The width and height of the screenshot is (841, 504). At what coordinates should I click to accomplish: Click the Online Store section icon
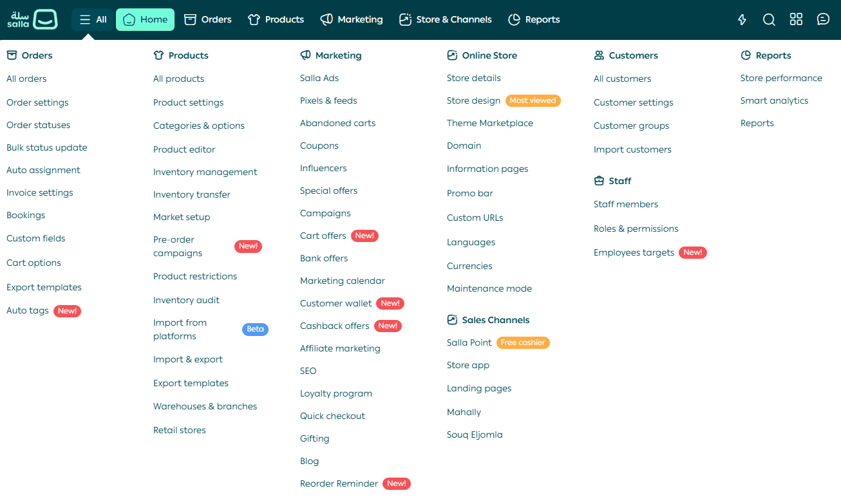pos(452,55)
